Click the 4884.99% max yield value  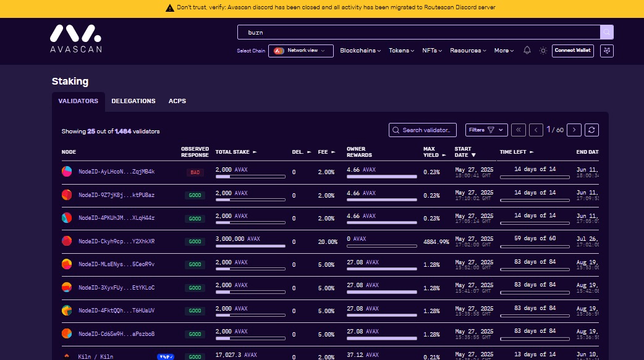point(436,242)
